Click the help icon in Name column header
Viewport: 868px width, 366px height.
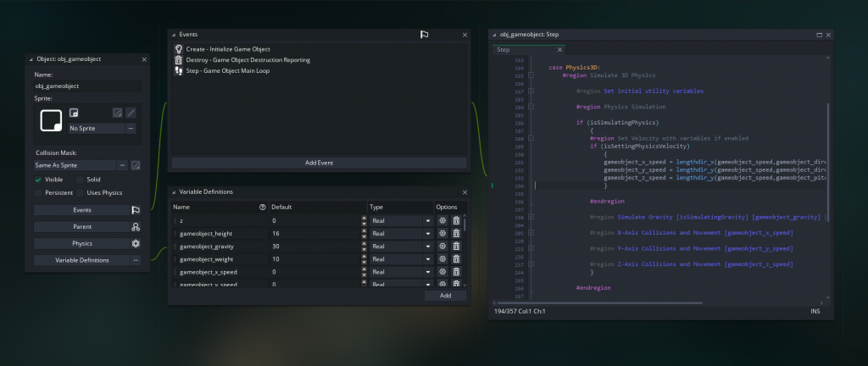click(263, 208)
